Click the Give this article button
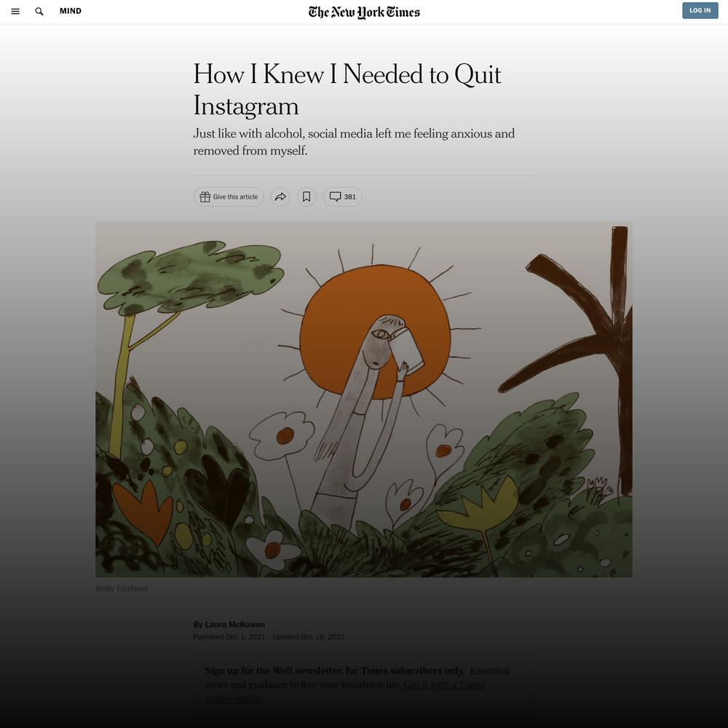 coord(229,197)
